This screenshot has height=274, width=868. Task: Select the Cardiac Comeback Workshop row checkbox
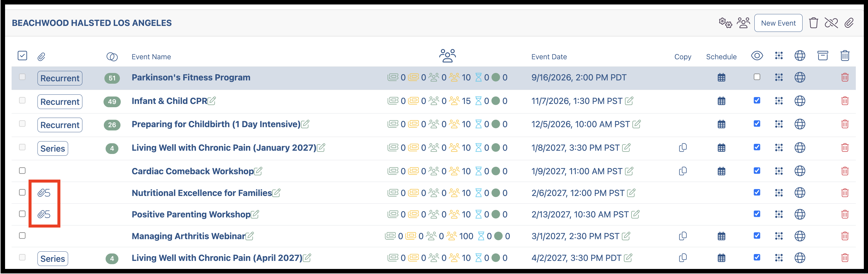pos(22,171)
